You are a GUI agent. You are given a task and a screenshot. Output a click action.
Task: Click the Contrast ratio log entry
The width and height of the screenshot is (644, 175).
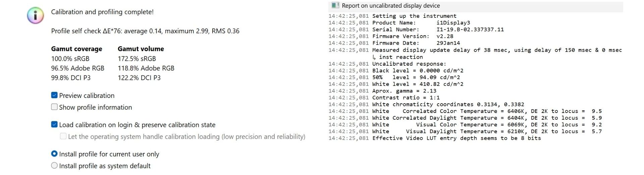click(406, 98)
